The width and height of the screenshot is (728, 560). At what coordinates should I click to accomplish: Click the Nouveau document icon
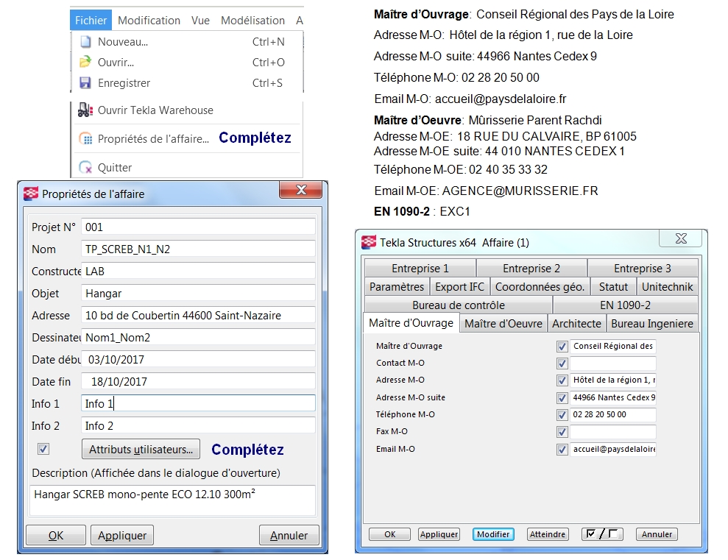[85, 42]
